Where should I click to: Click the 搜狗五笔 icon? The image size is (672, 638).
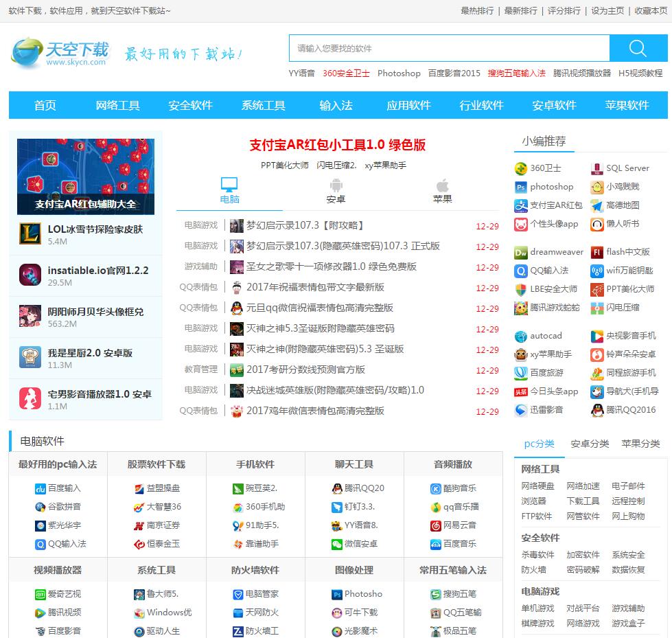[435, 595]
